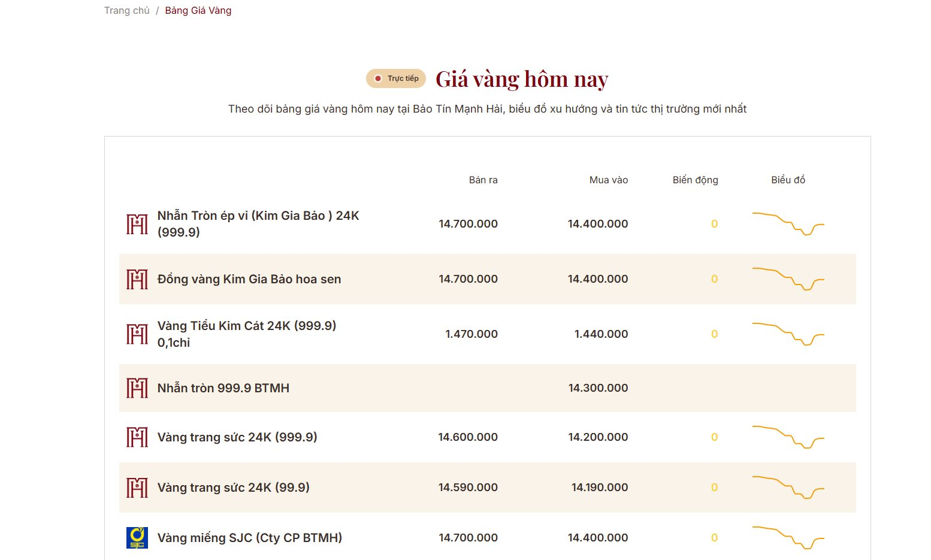
Task: Open the trend chart for Nhẫn Tròn ép vỉ
Action: [788, 223]
